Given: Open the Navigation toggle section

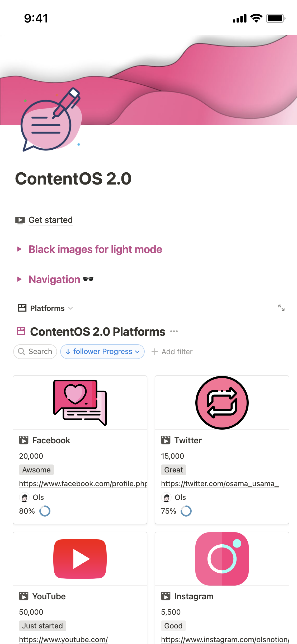Looking at the screenshot, I should click(x=19, y=279).
